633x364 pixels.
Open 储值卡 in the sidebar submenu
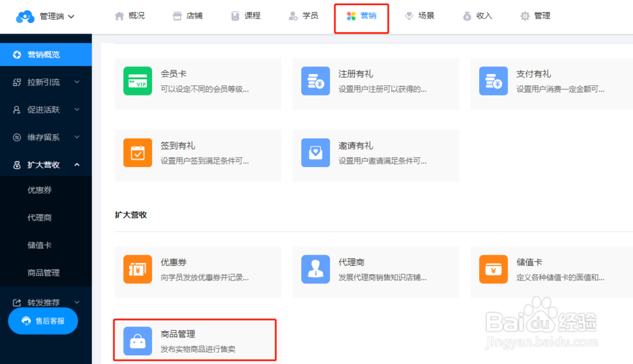(40, 245)
